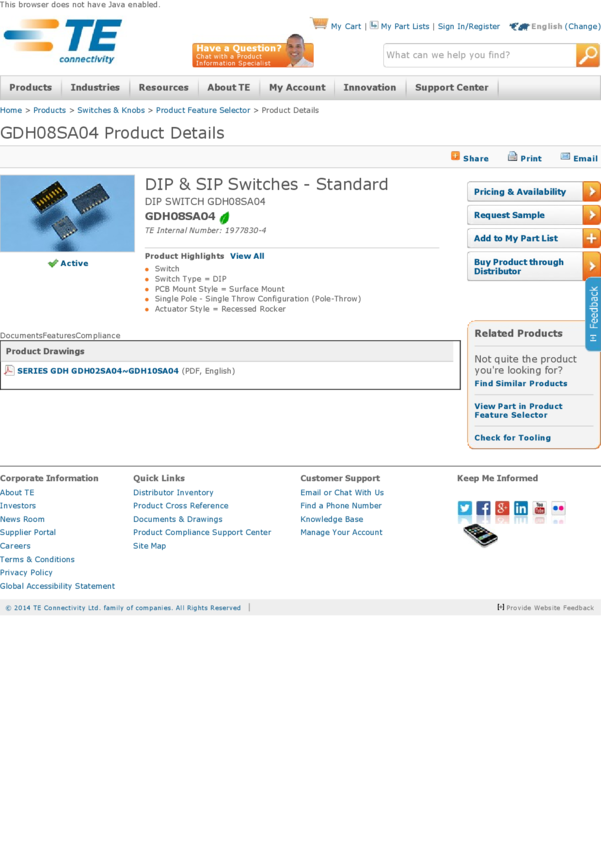
Task: Click the DIP switch product thumbnail
Action: coord(67,213)
